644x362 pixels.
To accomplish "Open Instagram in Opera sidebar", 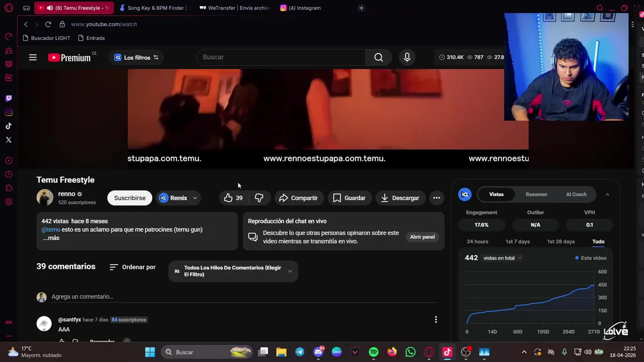I will 9,113.
